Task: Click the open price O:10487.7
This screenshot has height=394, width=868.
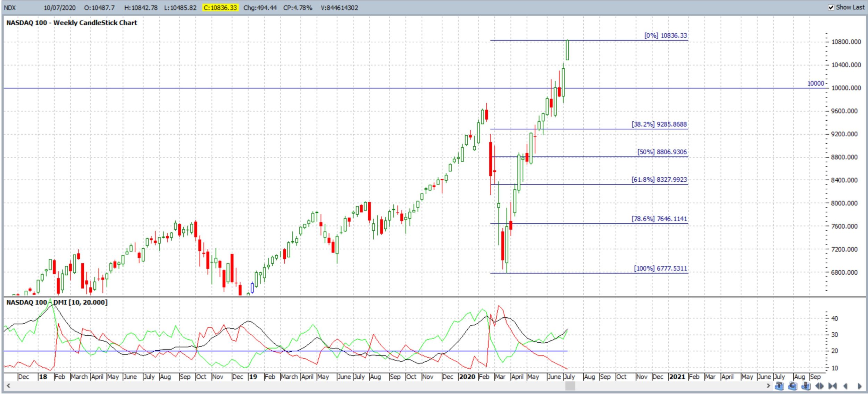Action: pos(99,8)
